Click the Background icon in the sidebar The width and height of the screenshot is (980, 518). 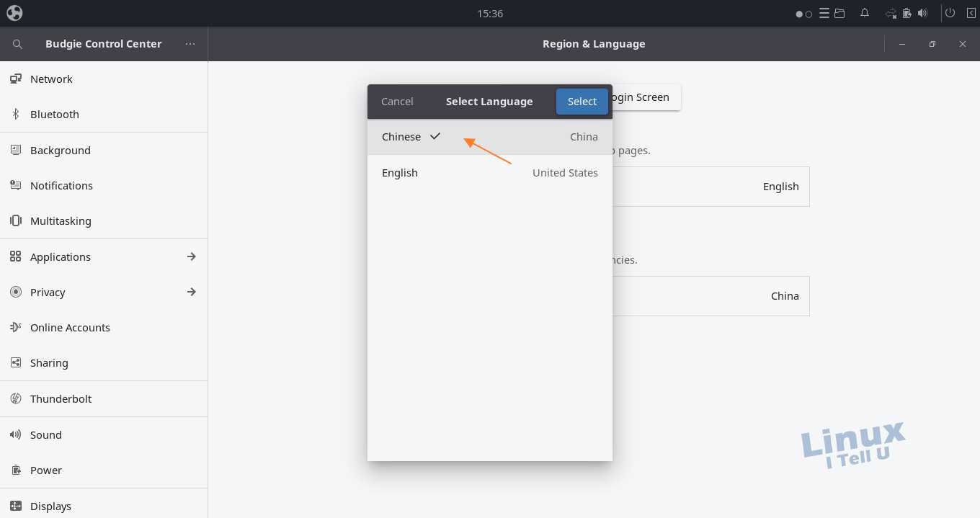(x=16, y=150)
